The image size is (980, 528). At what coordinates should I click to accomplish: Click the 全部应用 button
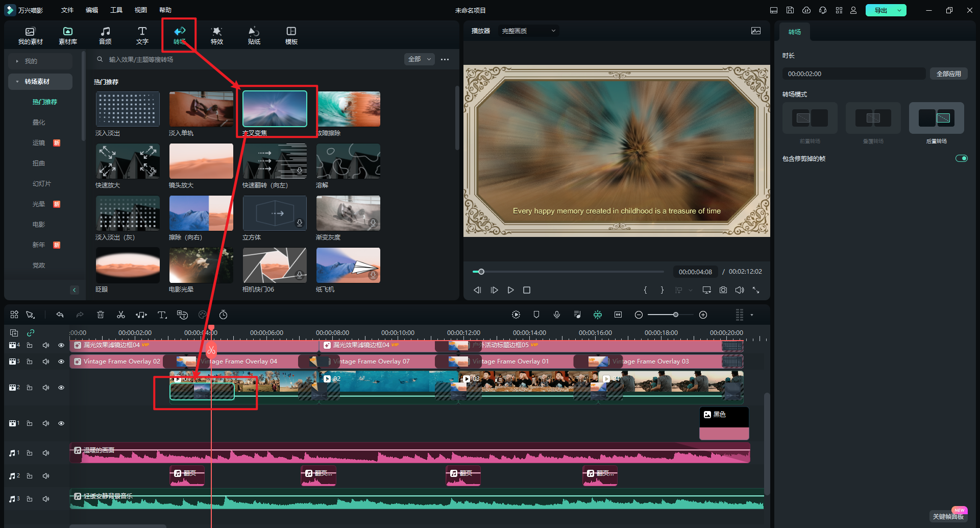(948, 74)
